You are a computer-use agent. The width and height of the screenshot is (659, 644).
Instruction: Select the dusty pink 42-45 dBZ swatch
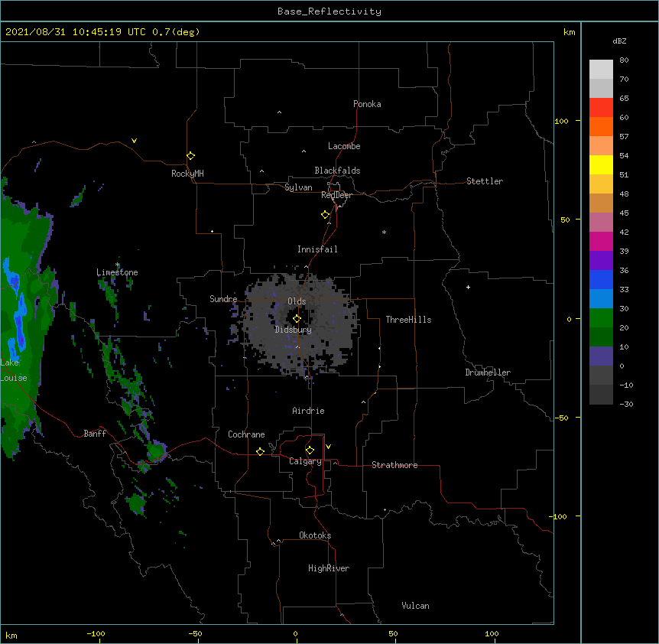coord(601,223)
